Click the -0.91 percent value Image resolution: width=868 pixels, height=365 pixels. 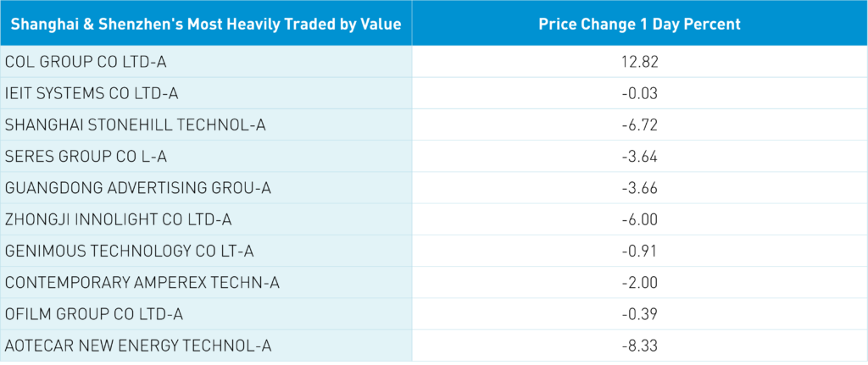pyautogui.click(x=639, y=252)
